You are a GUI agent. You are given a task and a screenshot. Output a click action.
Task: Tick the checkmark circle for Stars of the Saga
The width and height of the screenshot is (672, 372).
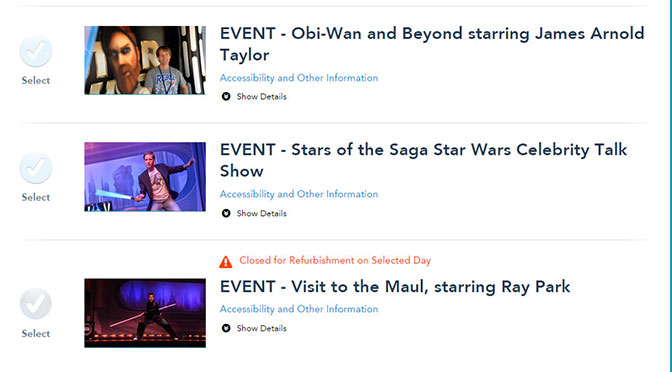[36, 168]
